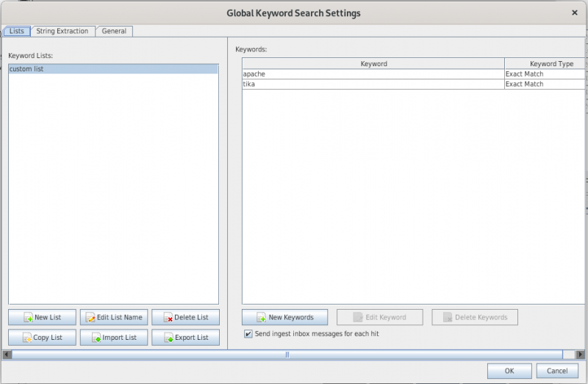Click the Keyword column header
The image size is (588, 384).
tap(373, 64)
